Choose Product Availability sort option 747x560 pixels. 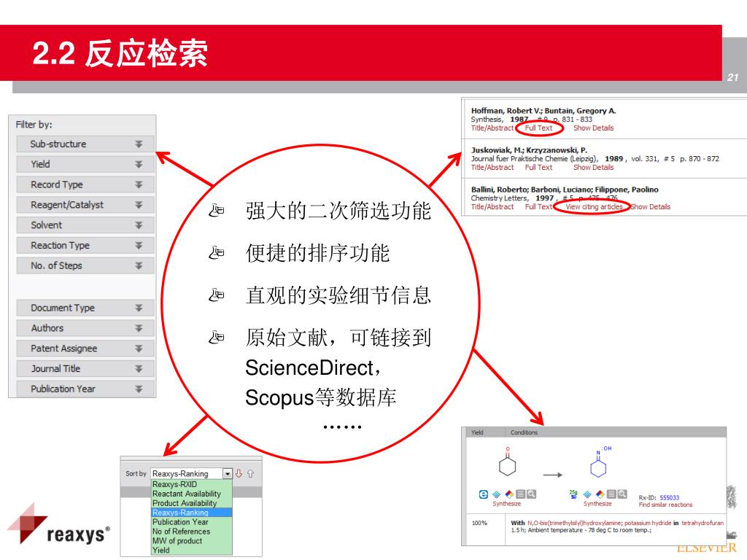[x=192, y=503]
